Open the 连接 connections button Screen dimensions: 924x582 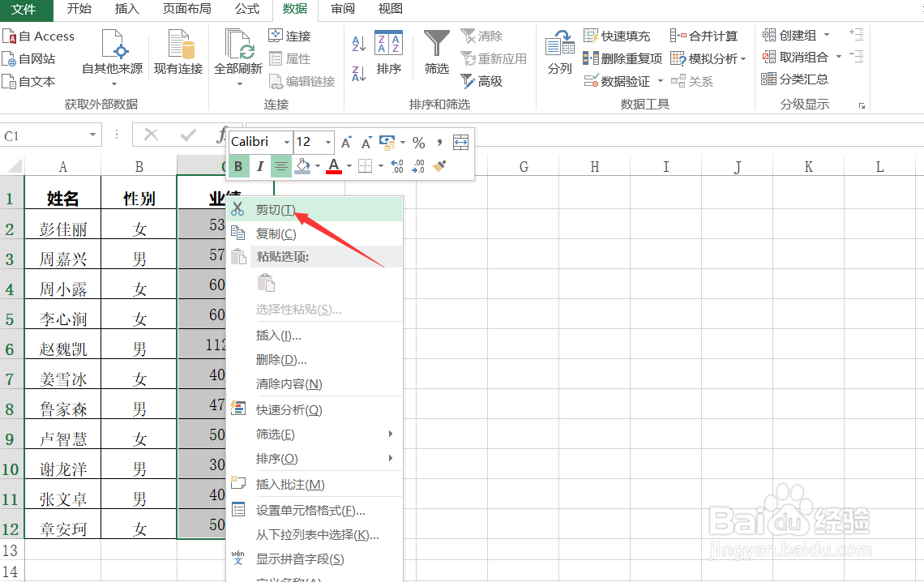pyautogui.click(x=289, y=36)
